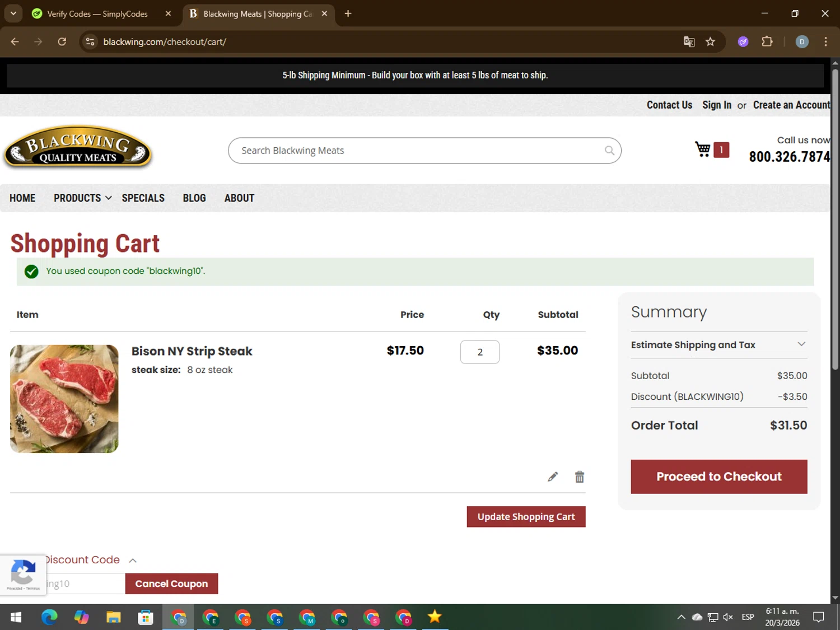Click Cancel Coupon
The height and width of the screenshot is (630, 840).
171,584
